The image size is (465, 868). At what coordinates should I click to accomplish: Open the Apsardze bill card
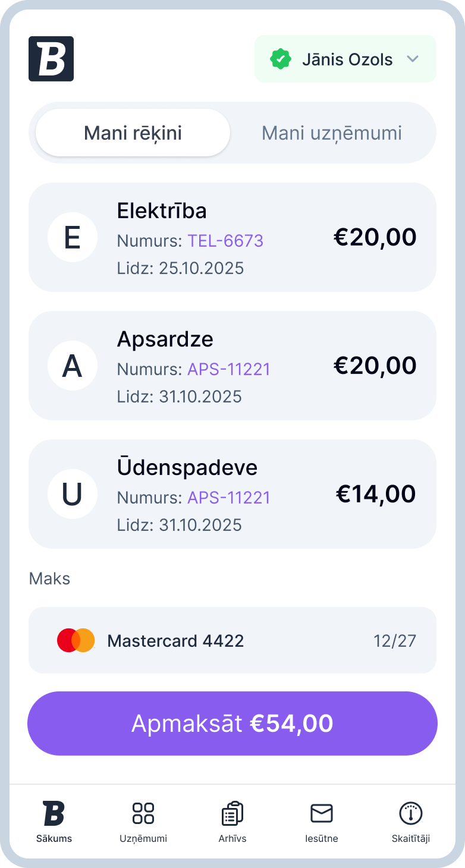coord(232,366)
